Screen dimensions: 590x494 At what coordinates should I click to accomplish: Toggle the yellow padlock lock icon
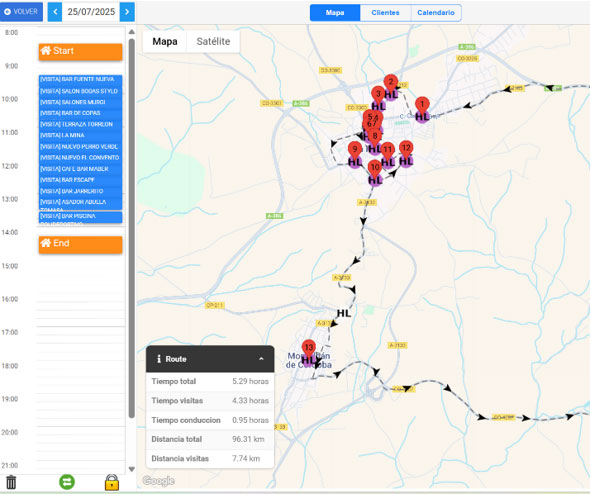point(112,482)
